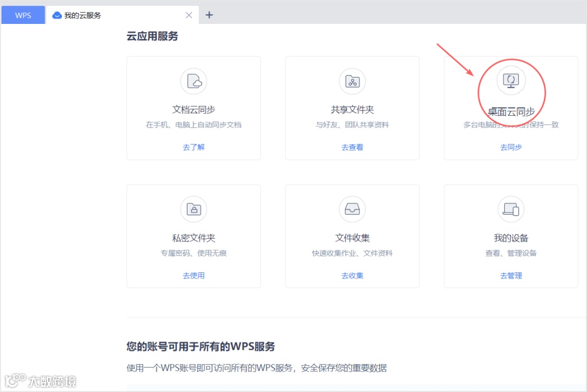Viewport: 587px width, 392px height.
Task: Close the 我的云服务 tab
Action: (189, 15)
